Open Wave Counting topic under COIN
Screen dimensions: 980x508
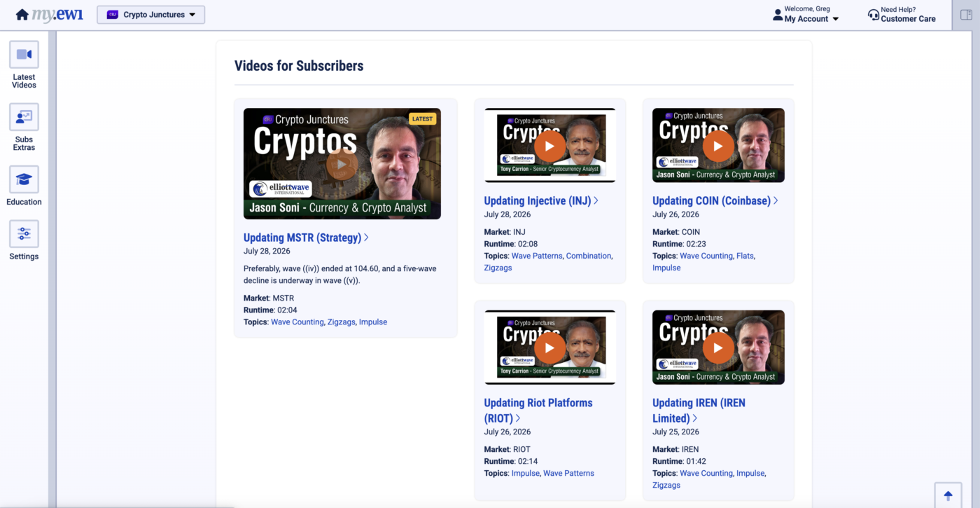point(706,256)
